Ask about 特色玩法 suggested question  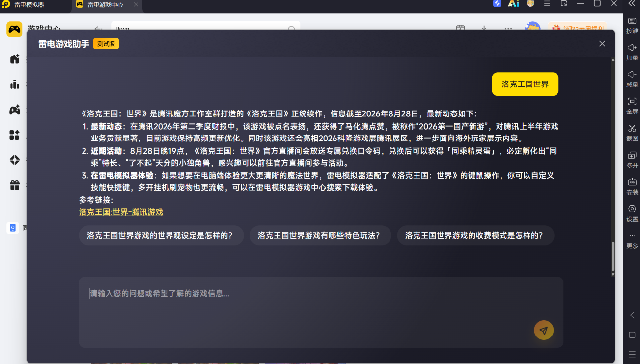click(320, 235)
